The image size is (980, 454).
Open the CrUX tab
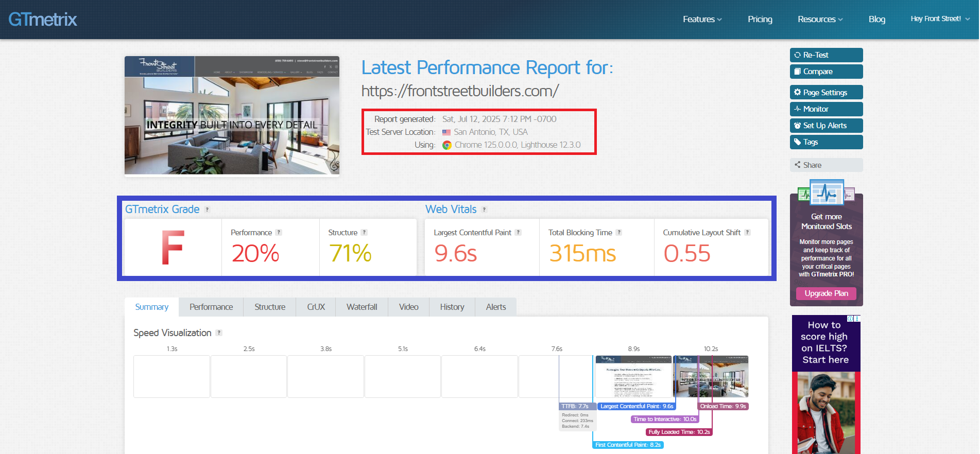(x=316, y=307)
